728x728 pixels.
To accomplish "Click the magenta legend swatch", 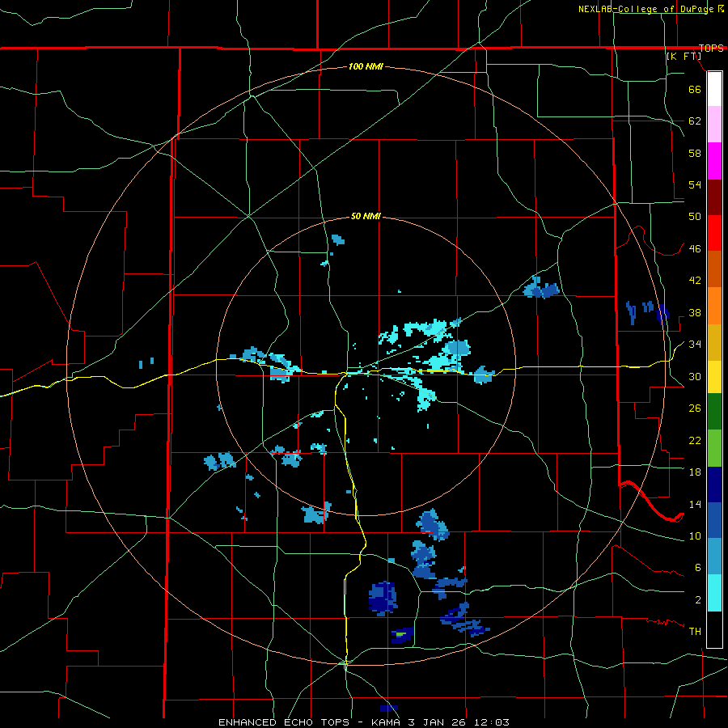I will pos(714,161).
